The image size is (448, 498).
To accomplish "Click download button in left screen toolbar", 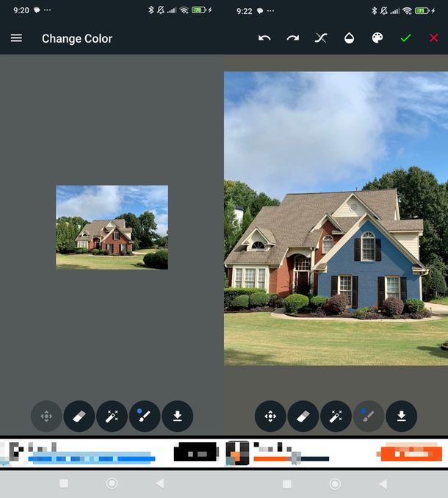I will [x=178, y=416].
